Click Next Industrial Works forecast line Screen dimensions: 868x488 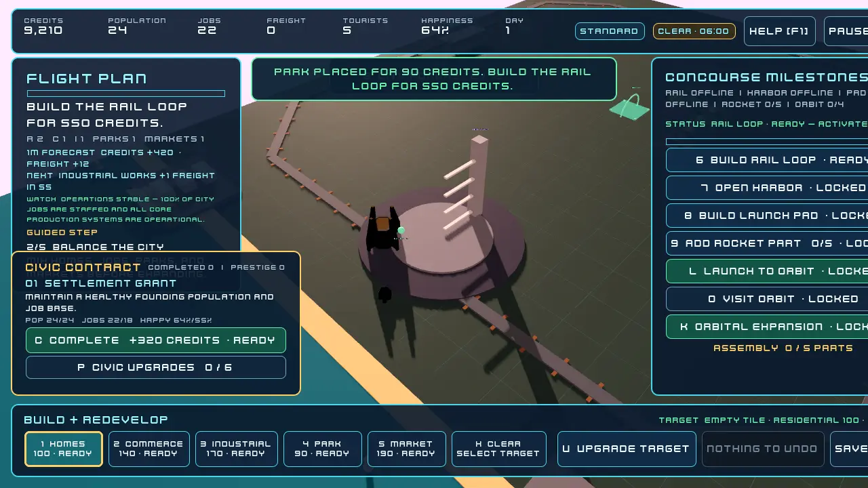point(121,181)
